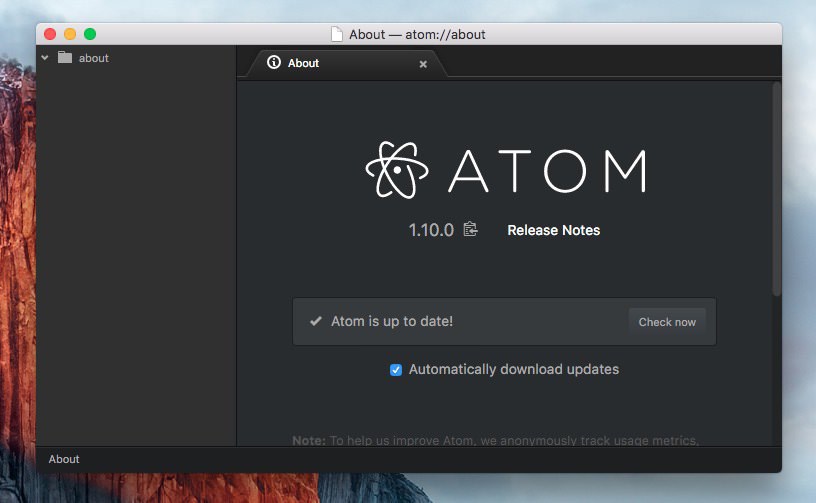The image size is (816, 503).
Task: Collapse the about folder in tree view
Action: click(45, 58)
